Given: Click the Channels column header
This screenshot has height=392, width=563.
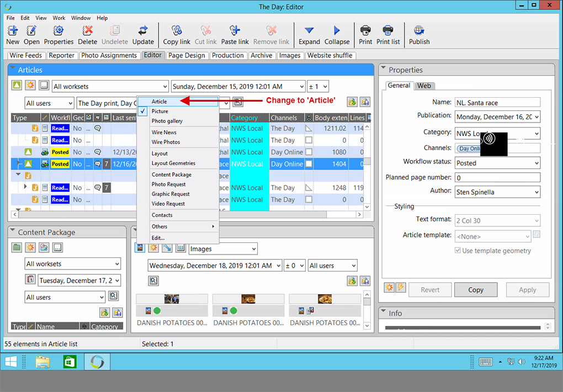Looking at the screenshot, I should click(287, 118).
